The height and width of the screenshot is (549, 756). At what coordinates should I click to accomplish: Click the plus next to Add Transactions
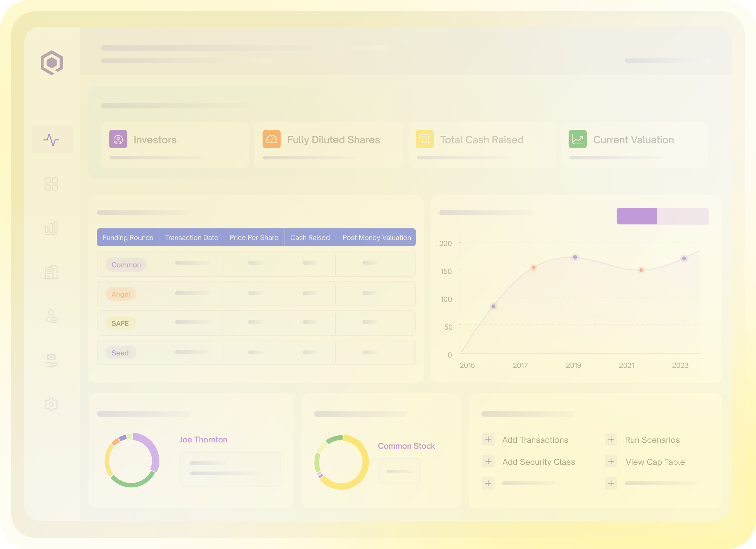click(x=488, y=440)
